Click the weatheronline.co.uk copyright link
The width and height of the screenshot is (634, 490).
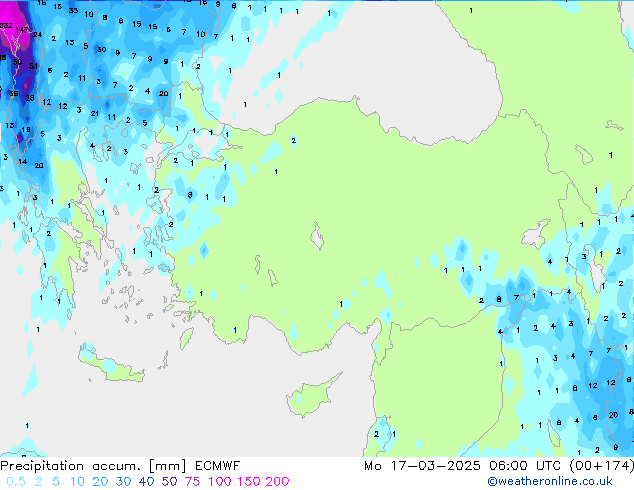[x=550, y=481]
